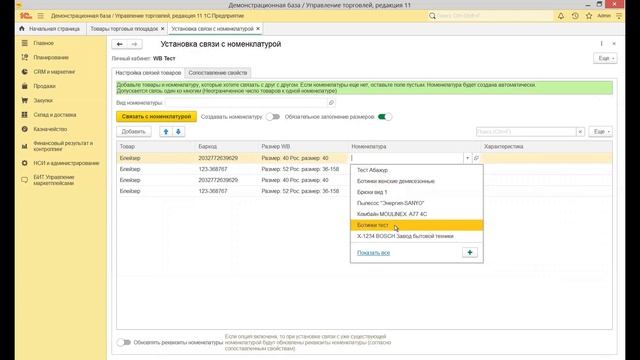Click Размер WB column header

click(x=303, y=147)
